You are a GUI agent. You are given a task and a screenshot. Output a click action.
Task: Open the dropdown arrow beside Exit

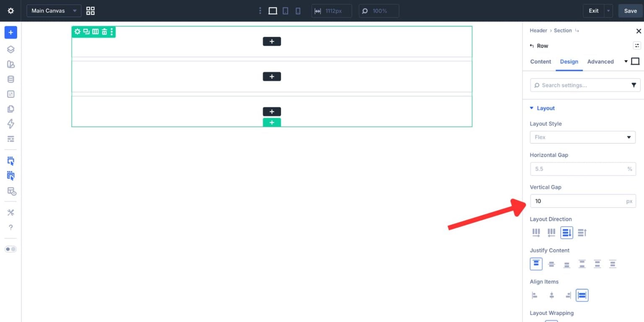pos(608,11)
